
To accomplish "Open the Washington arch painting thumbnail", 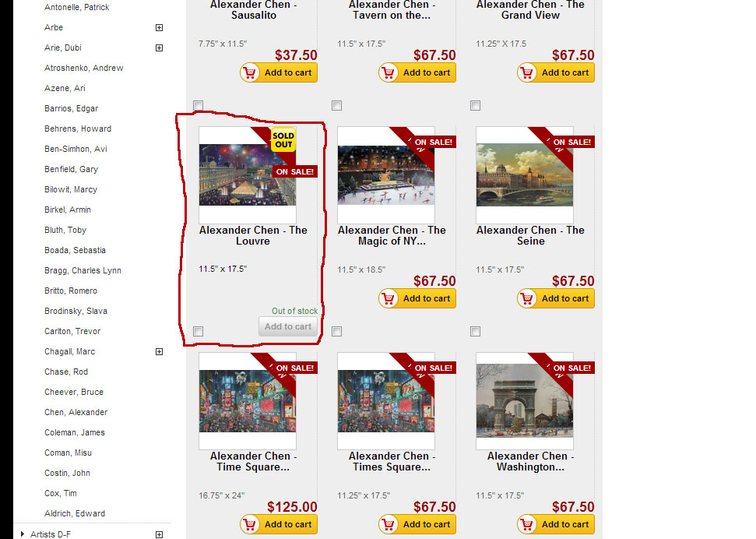I will coord(525,400).
